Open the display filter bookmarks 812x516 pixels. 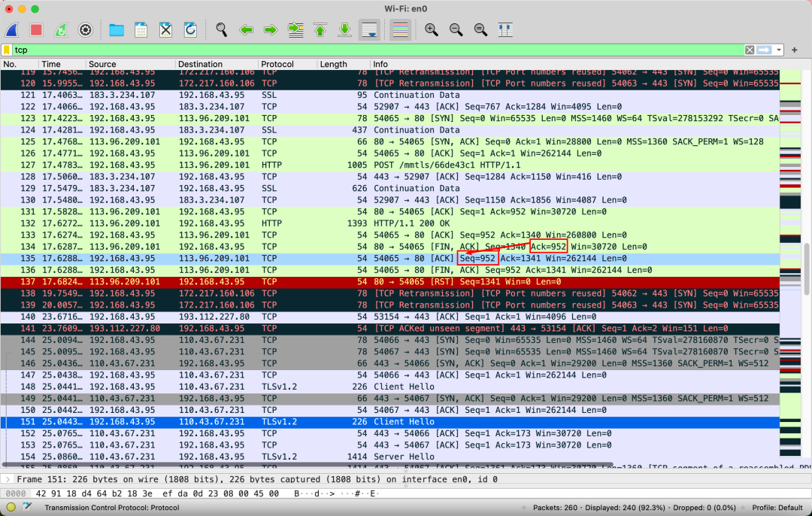7,50
